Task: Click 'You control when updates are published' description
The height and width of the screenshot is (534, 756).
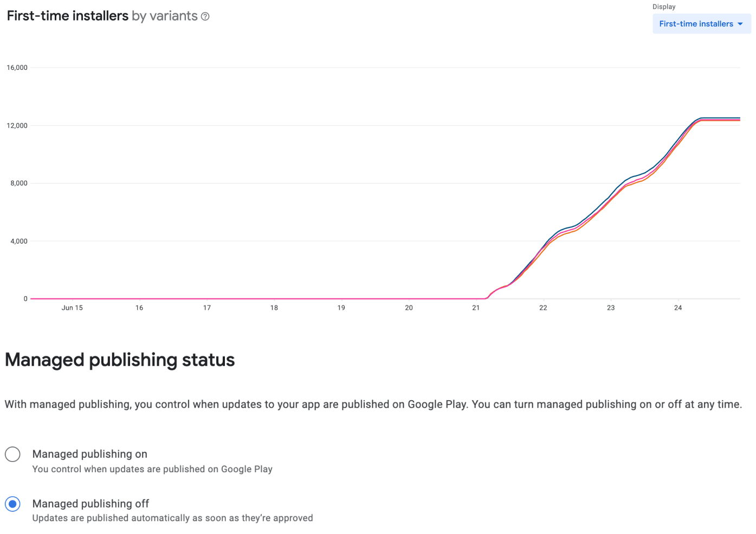Action: [x=152, y=469]
